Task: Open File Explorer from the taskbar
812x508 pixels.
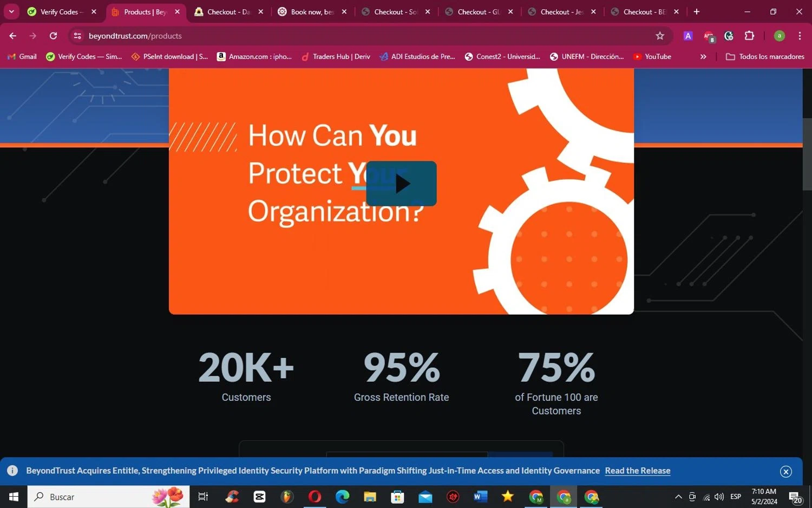Action: click(x=370, y=497)
